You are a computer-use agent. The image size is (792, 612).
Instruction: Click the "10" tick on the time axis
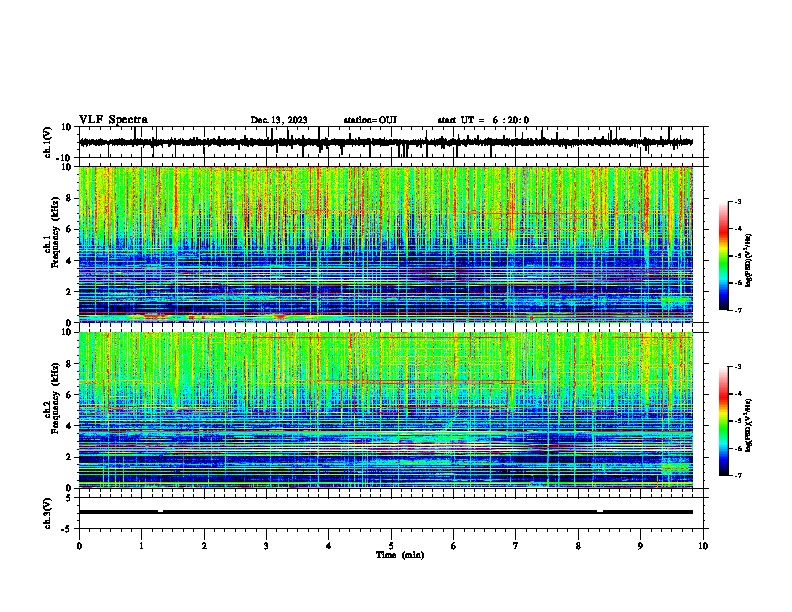[703, 546]
